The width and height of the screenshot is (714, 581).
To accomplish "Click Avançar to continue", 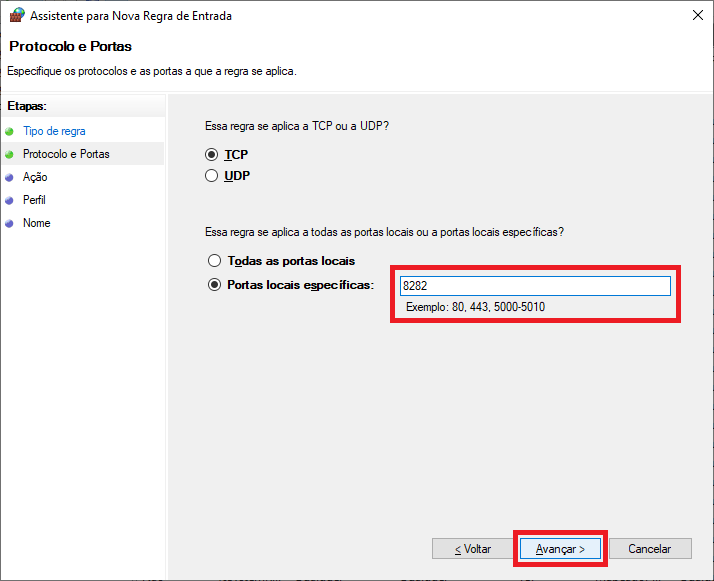I will pyautogui.click(x=560, y=549).
